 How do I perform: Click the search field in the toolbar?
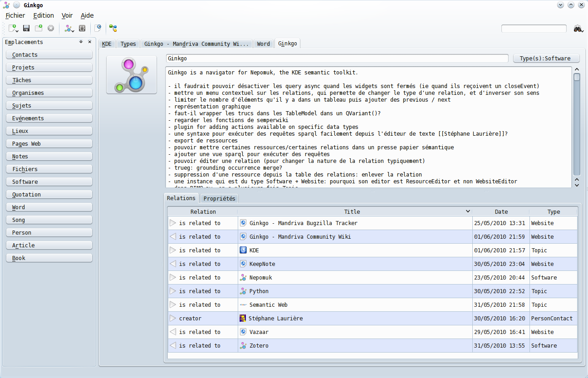pos(534,29)
